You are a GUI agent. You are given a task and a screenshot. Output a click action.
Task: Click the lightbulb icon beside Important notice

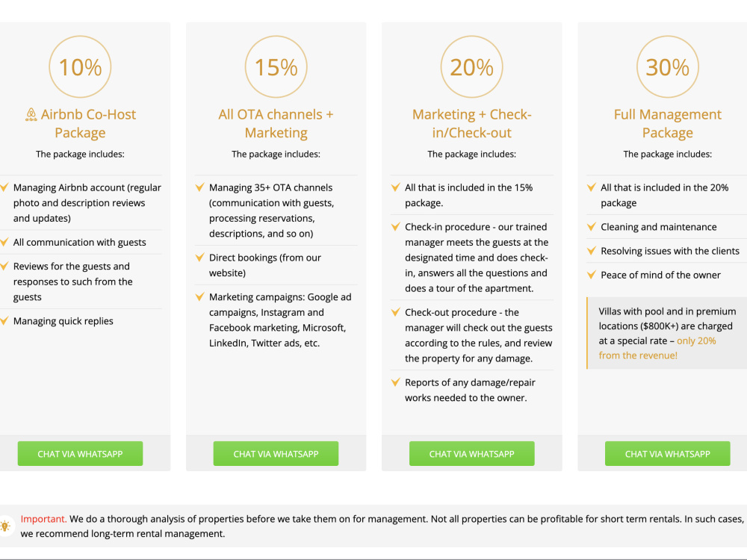pyautogui.click(x=5, y=526)
